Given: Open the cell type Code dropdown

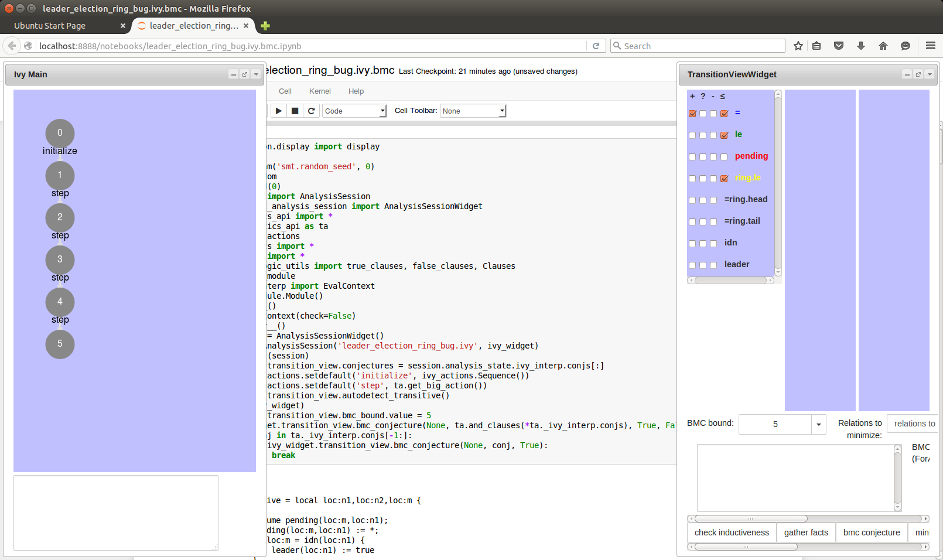Looking at the screenshot, I should coord(354,111).
